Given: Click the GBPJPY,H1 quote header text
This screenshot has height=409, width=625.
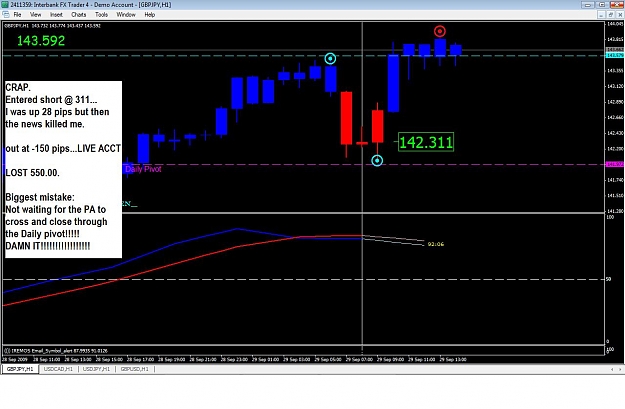Looking at the screenshot, I should tap(52, 26).
